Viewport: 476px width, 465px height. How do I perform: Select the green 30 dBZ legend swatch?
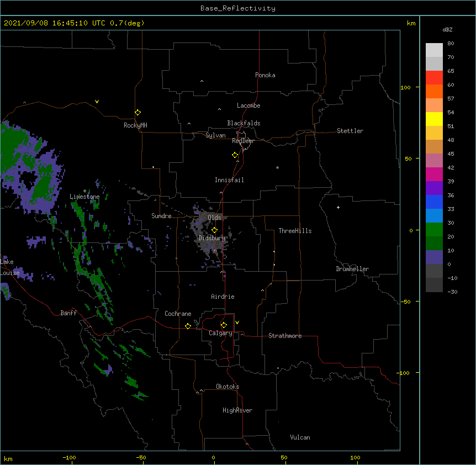[x=434, y=230]
